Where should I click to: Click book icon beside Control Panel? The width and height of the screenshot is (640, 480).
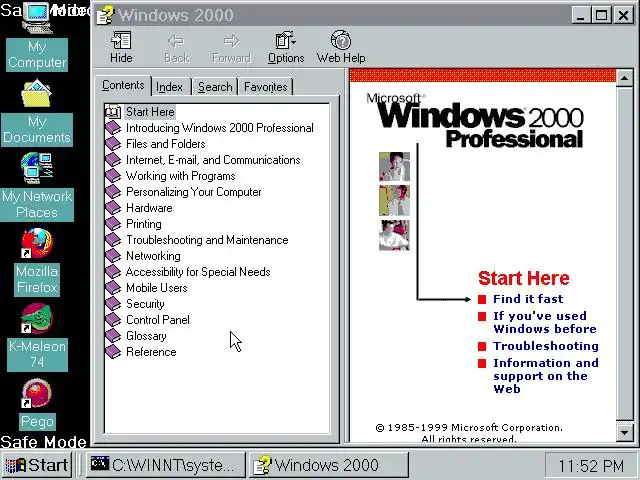click(113, 320)
